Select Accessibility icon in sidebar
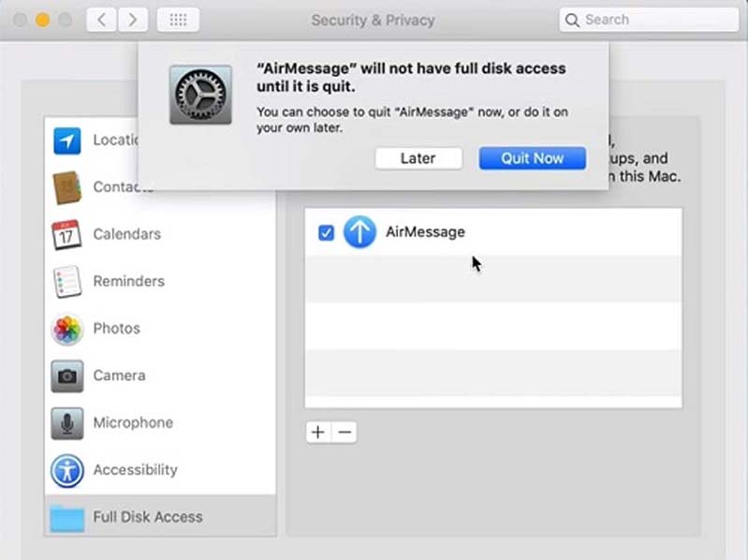Viewport: 748px width, 560px height. 67,470
